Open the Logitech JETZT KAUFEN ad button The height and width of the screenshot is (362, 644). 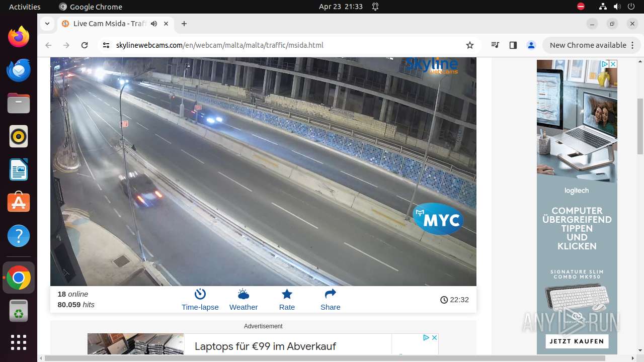click(577, 341)
